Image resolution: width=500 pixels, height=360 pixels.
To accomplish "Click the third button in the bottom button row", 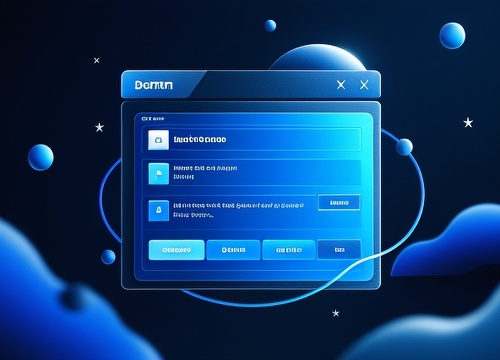I will coord(289,250).
